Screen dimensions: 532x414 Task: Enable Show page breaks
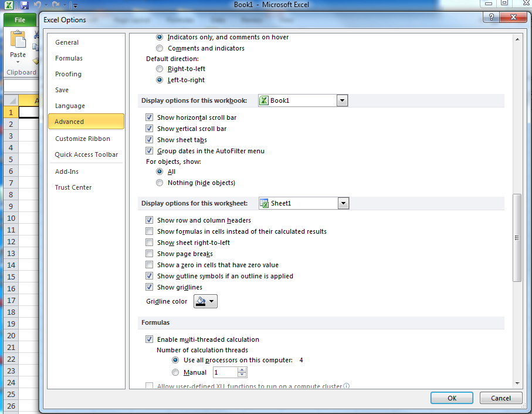(x=150, y=254)
